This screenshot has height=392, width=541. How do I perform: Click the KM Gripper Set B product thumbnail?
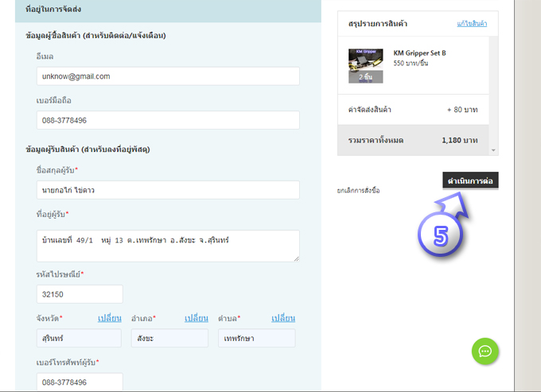click(x=365, y=66)
